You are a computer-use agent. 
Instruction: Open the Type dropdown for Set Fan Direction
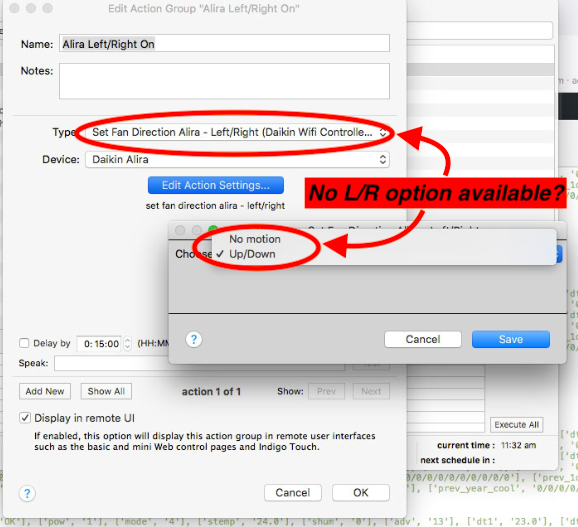coord(237,132)
